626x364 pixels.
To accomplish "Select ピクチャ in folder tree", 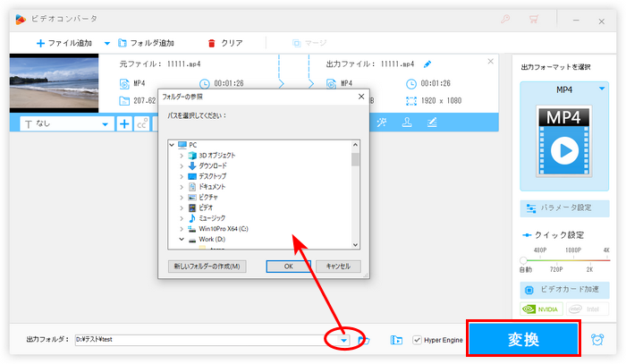I will point(208,197).
